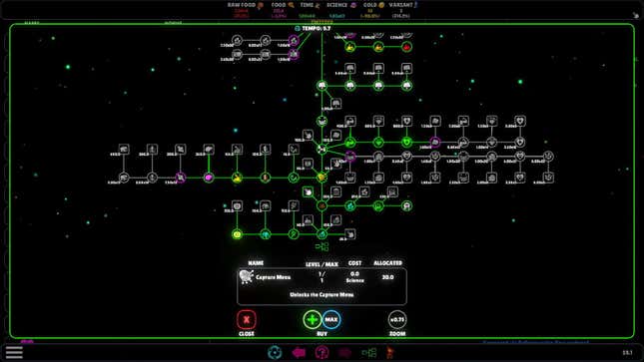Click the Capture Menu skill icon in details
644x362 pixels.
tap(247, 277)
